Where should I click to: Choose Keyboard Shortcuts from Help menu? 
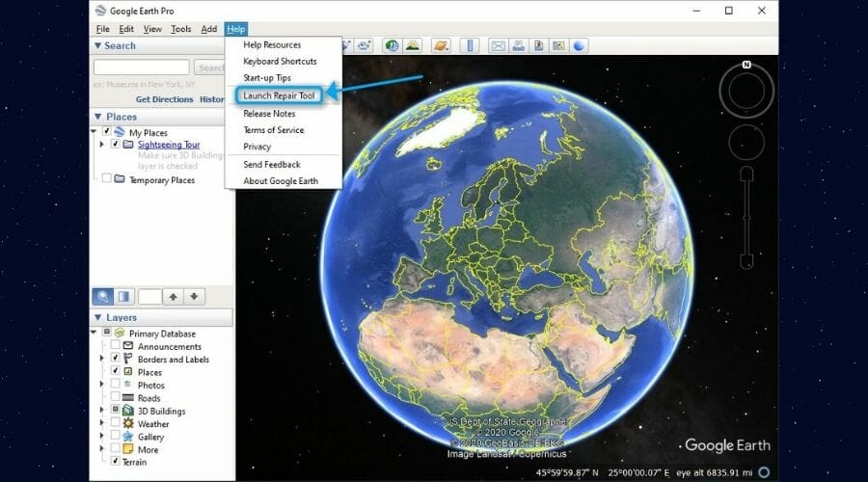point(280,61)
